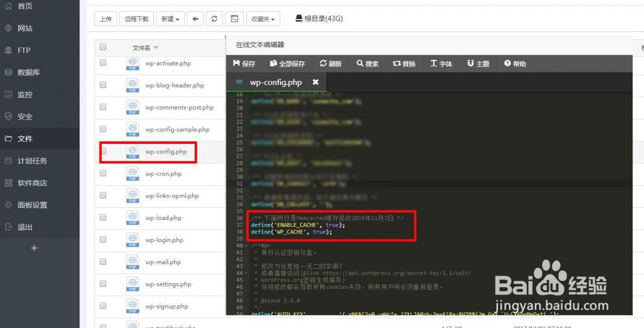Check the wp-config-sample.php checkbox

(x=103, y=129)
